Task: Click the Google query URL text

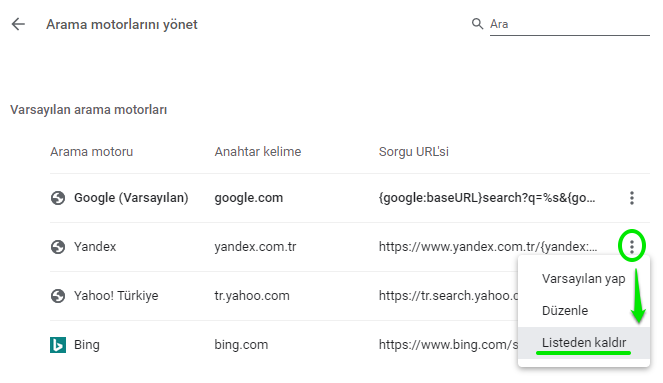Action: click(x=487, y=198)
